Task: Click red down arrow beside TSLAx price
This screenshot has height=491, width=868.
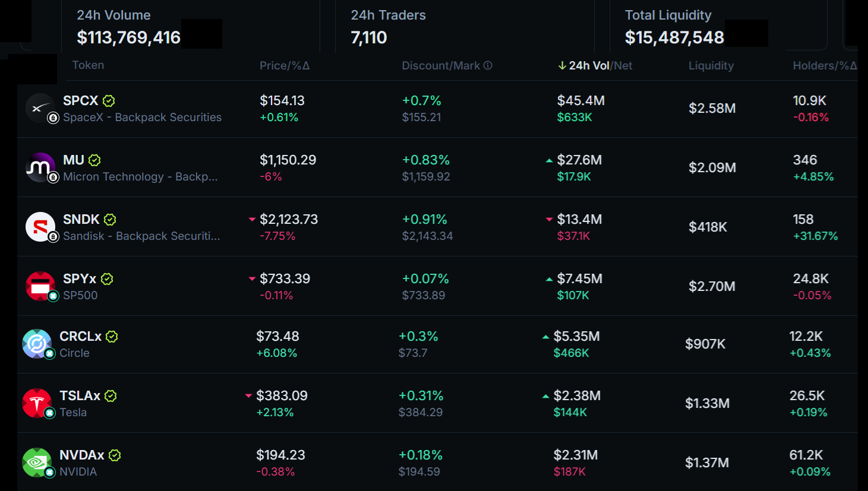Action: [x=248, y=395]
